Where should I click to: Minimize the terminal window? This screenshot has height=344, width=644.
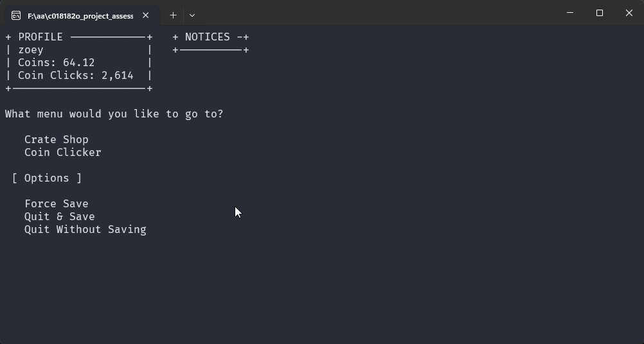point(570,13)
